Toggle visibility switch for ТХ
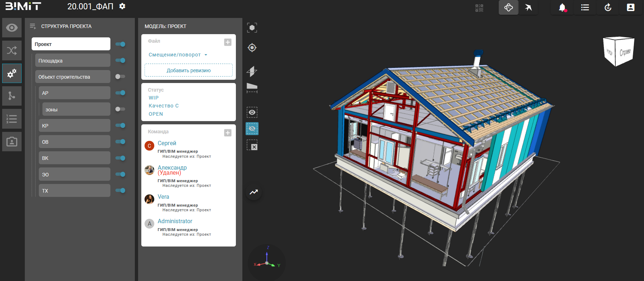 click(x=120, y=190)
